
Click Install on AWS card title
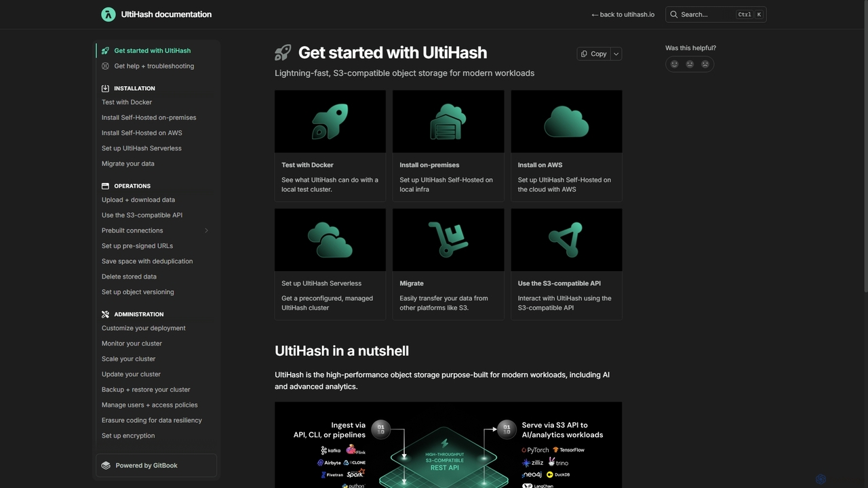540,165
